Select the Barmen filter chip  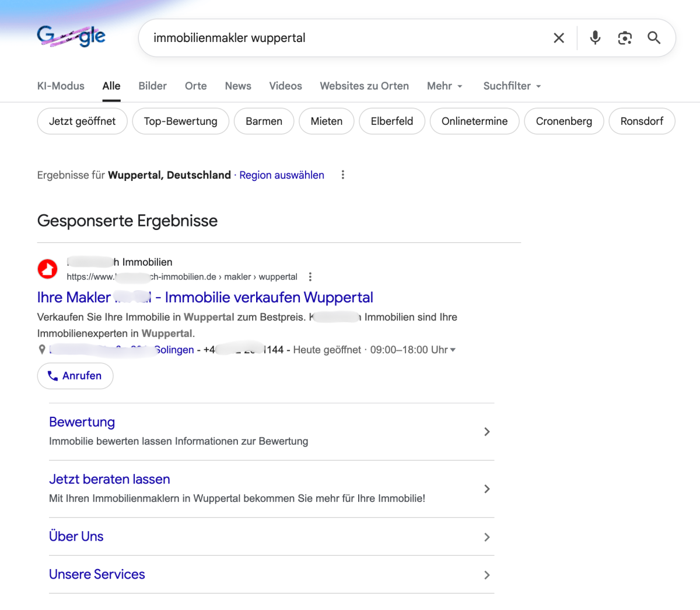coord(264,121)
